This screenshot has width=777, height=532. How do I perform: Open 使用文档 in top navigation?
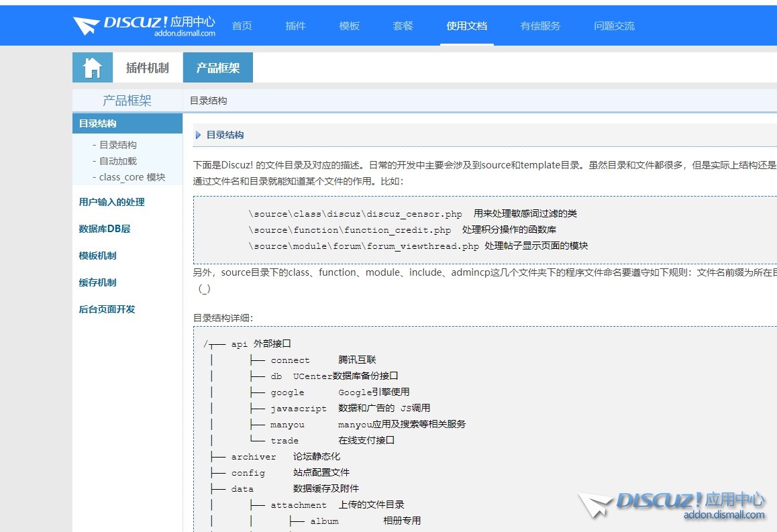(467, 25)
